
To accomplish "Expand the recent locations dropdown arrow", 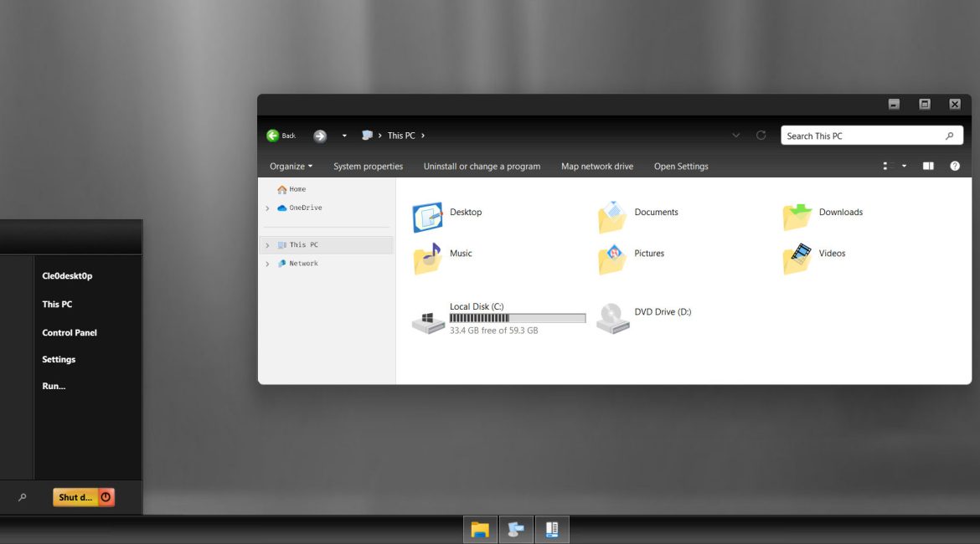I will point(344,136).
